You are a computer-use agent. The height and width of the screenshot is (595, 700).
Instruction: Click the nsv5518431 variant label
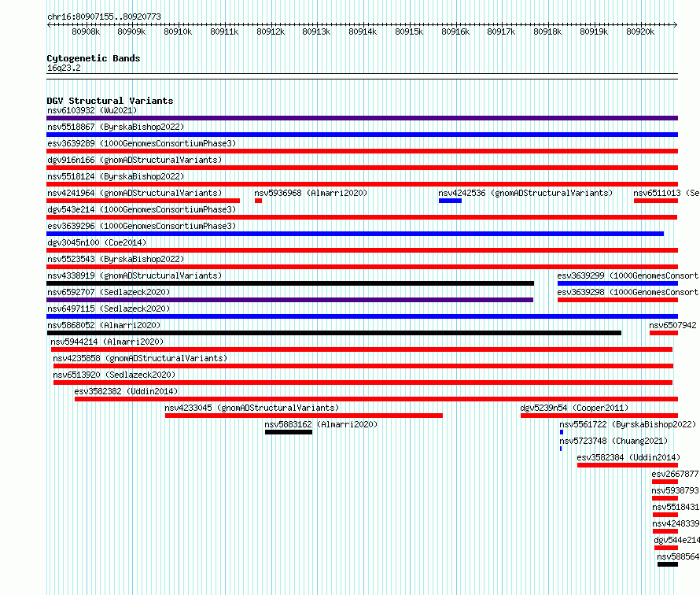(x=676, y=507)
